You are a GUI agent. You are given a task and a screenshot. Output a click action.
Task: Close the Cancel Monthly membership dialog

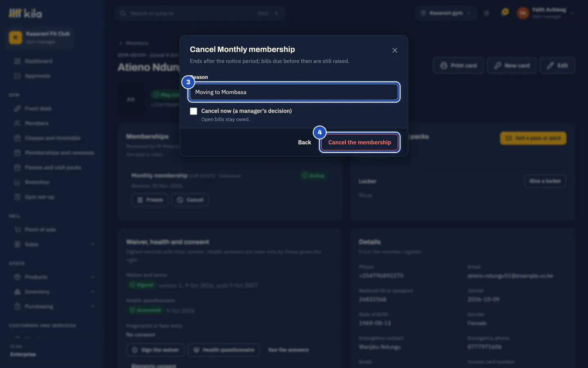click(x=394, y=50)
